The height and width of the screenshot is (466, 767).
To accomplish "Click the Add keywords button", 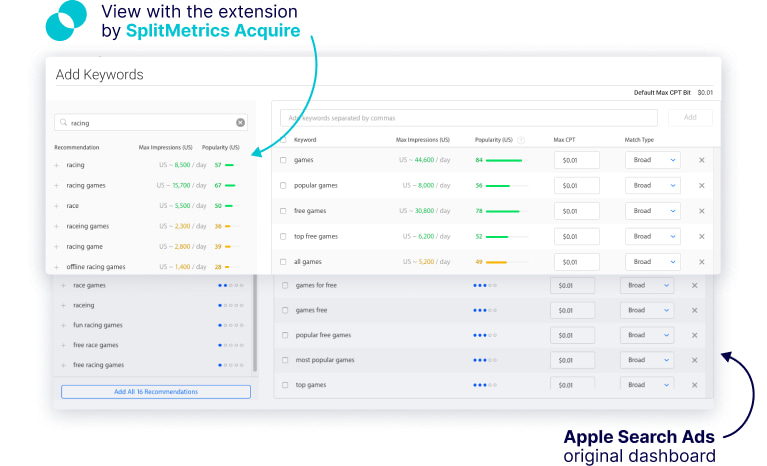I will click(x=690, y=117).
